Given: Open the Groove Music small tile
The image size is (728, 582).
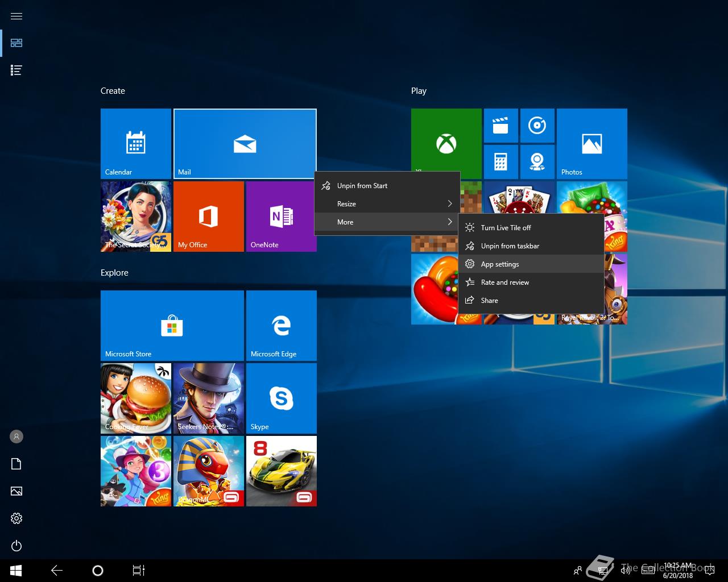Looking at the screenshot, I should coord(537,126).
